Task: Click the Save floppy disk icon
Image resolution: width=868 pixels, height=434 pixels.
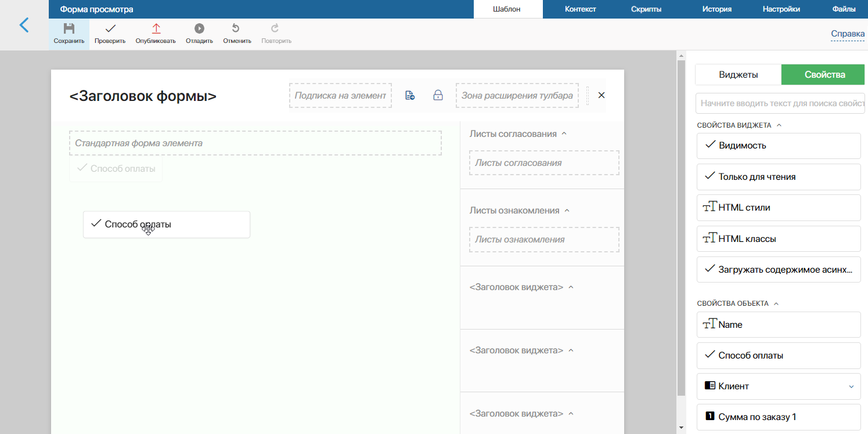Action: tap(69, 28)
